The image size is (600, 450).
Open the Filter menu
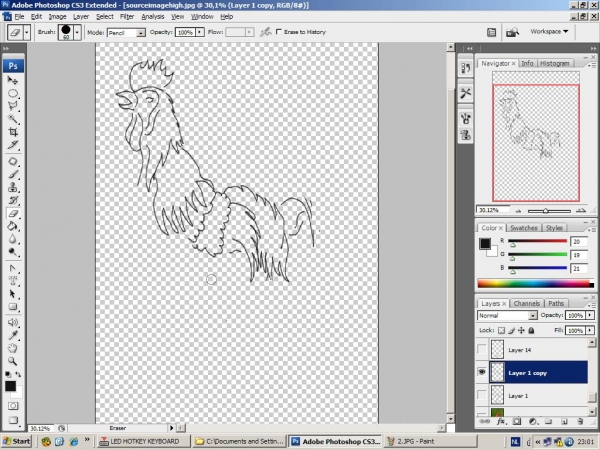(x=127, y=17)
